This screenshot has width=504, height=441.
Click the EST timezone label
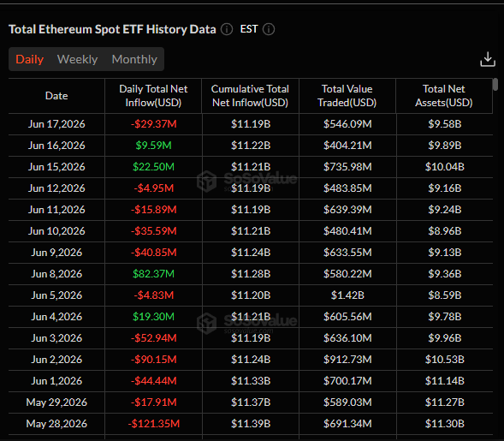click(249, 29)
